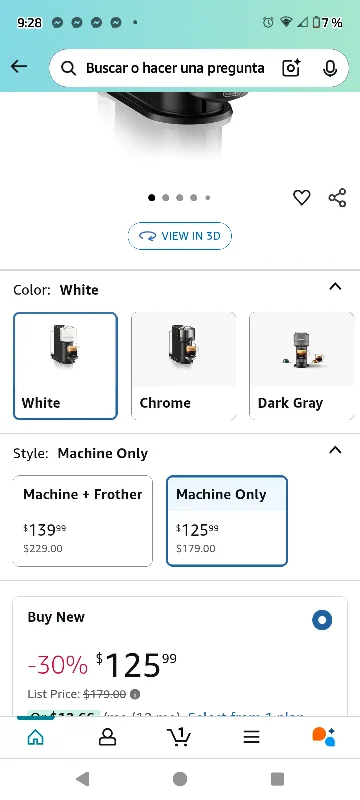Tap the share icon
360x800 pixels.
click(x=337, y=197)
